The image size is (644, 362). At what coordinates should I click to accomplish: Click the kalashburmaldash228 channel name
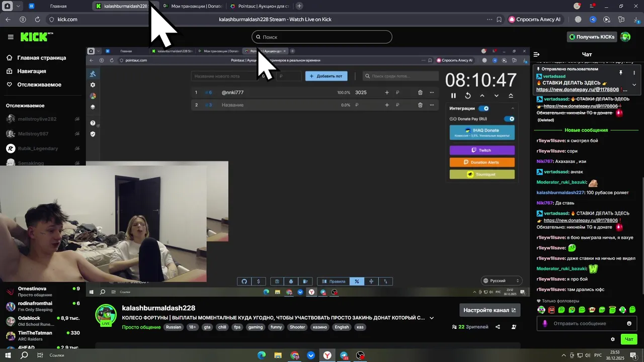(x=158, y=308)
